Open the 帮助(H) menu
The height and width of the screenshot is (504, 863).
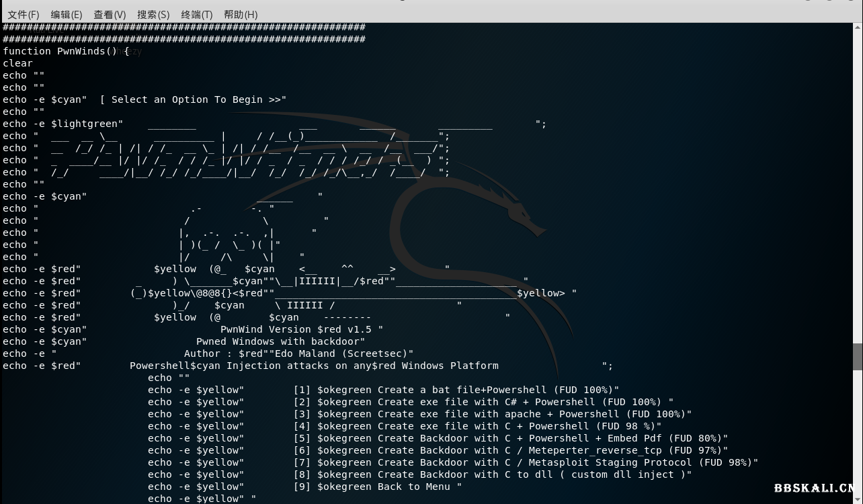[x=241, y=14]
